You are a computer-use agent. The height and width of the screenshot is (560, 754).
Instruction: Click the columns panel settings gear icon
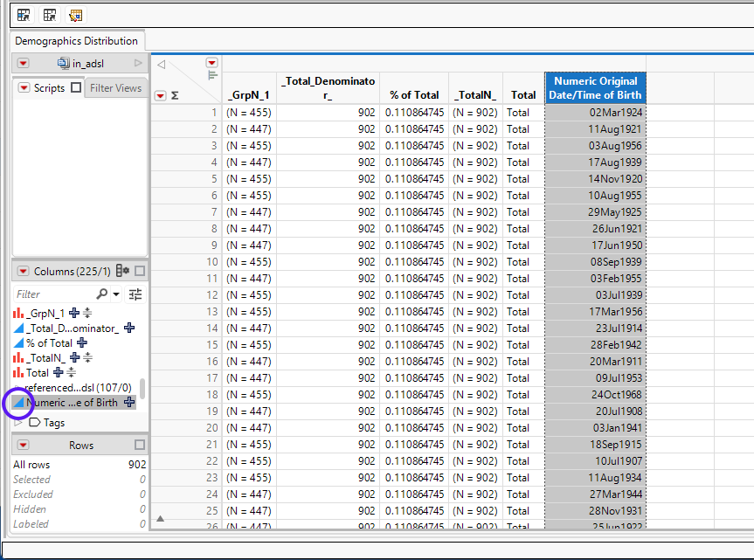[x=122, y=272]
